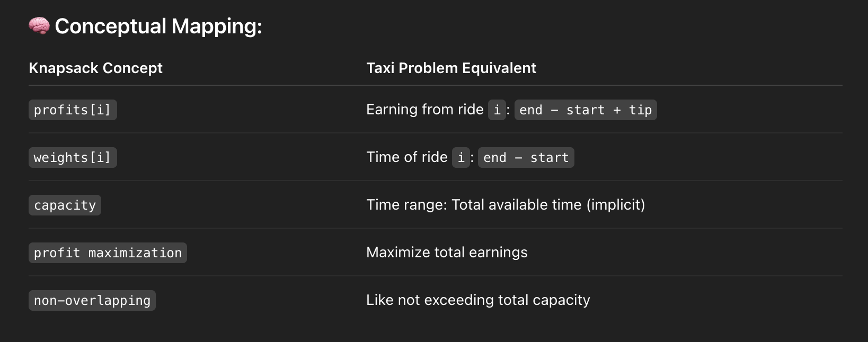Viewport: 868px width, 342px height.
Task: Click the brain emoji icon
Action: 39,25
